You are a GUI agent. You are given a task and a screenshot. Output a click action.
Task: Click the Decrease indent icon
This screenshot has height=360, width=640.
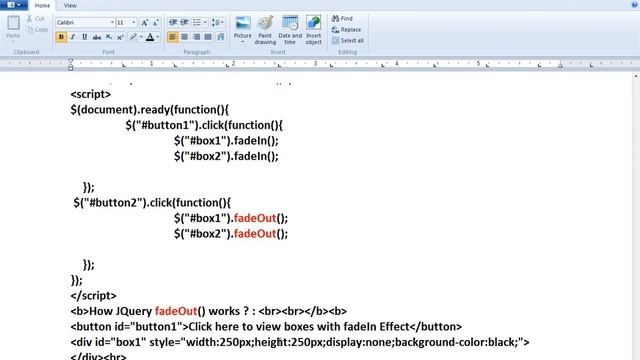[x=173, y=22]
